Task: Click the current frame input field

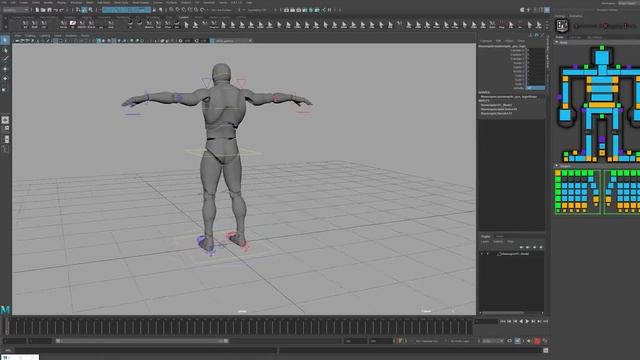Action: coord(486,322)
